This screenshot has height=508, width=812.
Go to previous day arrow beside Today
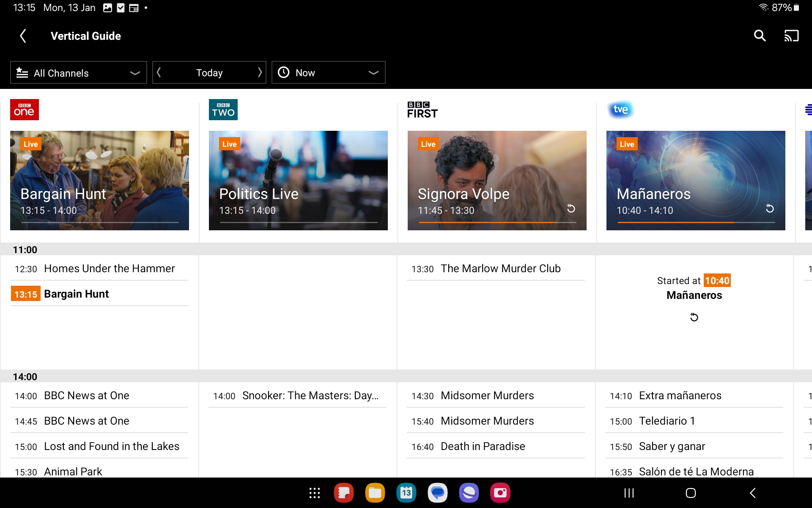159,73
